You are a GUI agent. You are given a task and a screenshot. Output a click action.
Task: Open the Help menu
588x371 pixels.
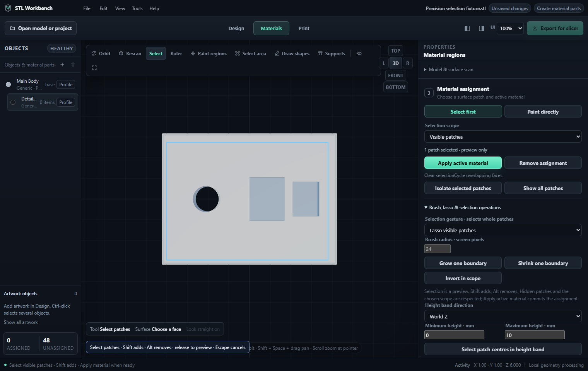(x=154, y=8)
